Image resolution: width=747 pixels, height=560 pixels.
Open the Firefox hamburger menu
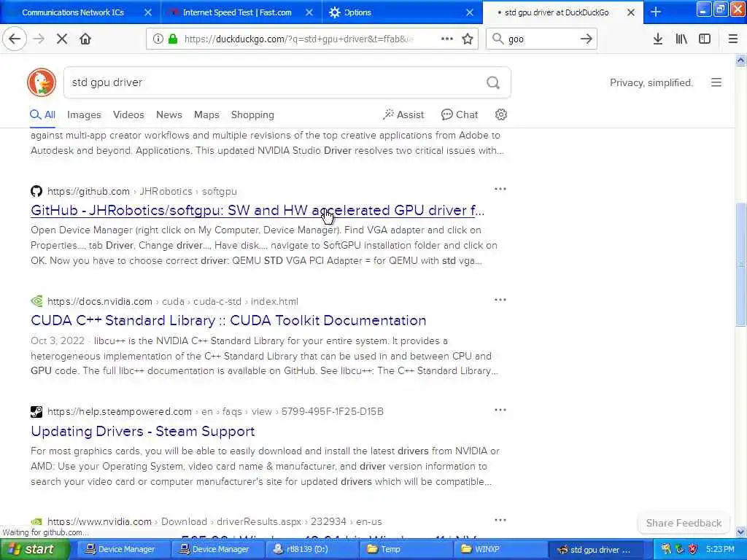tap(732, 39)
